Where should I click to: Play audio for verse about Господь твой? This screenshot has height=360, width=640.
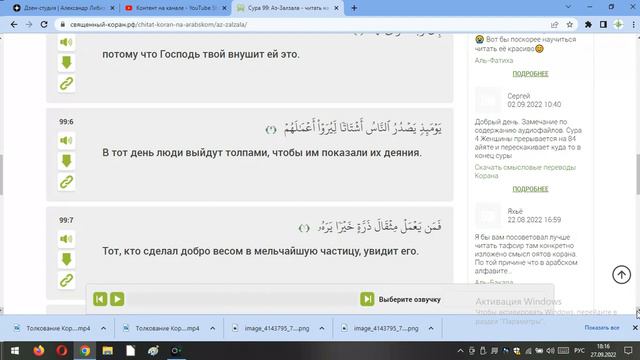(x=66, y=42)
